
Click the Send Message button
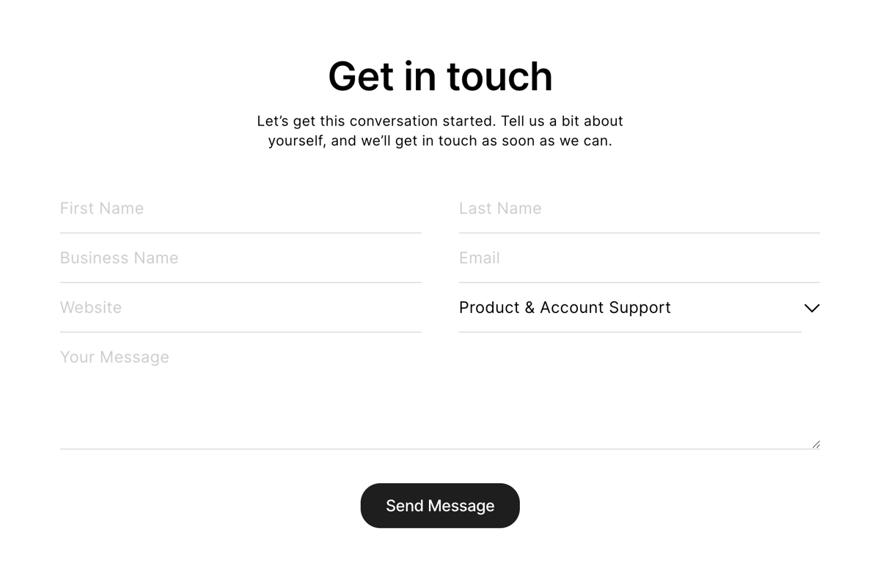tap(440, 506)
